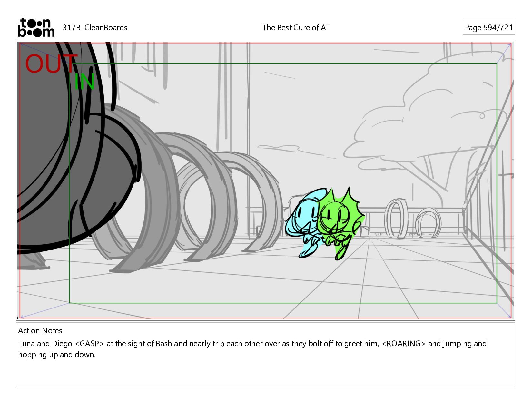Click the action note text starting 'Luna and Diego'
Viewport: 532px width, 411px height.
(252, 349)
